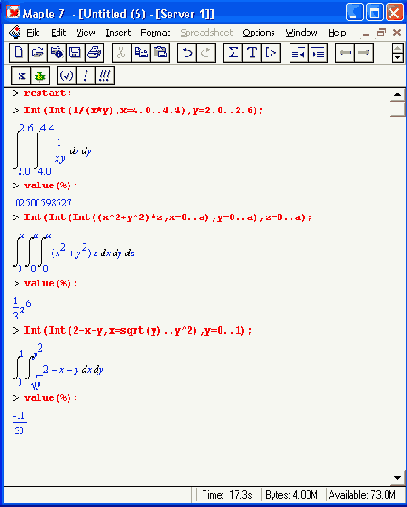This screenshot has height=507, width=407.
Task: Insert Maple input with the Sigma icon
Action: (233, 53)
